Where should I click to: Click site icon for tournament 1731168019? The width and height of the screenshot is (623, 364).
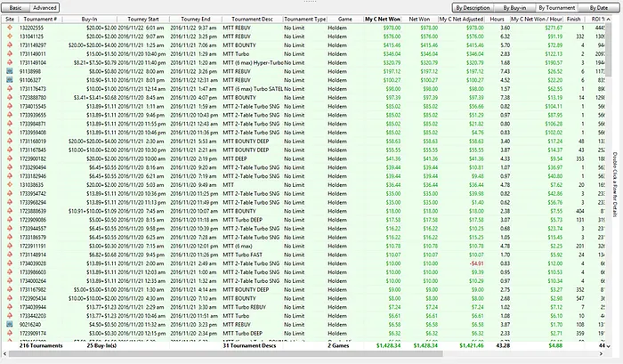pyautogui.click(x=10, y=141)
